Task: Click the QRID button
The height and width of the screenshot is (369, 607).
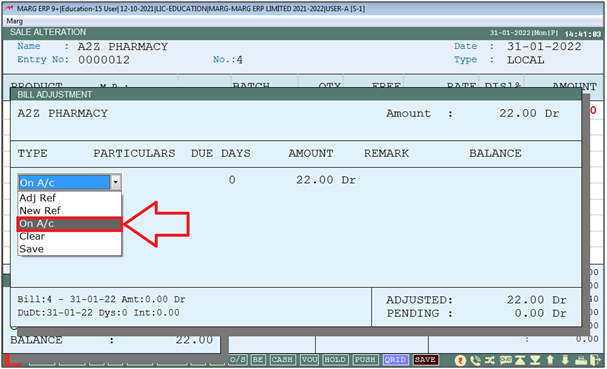Action: point(395,360)
